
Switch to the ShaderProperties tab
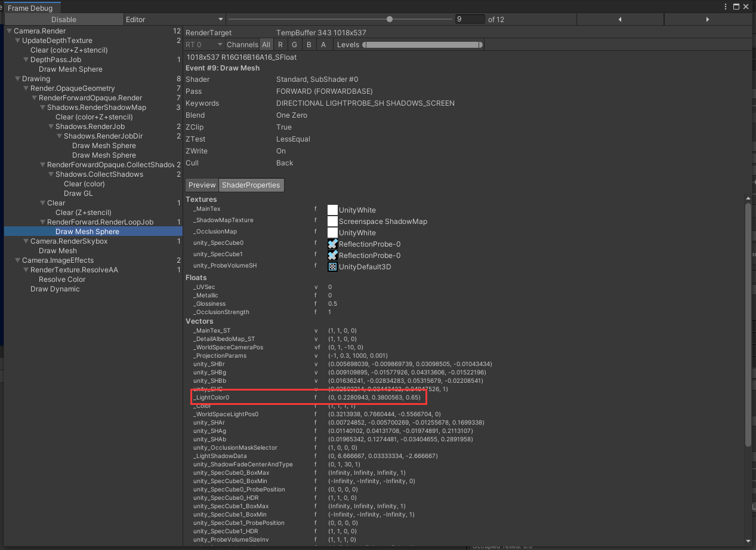pyautogui.click(x=251, y=185)
